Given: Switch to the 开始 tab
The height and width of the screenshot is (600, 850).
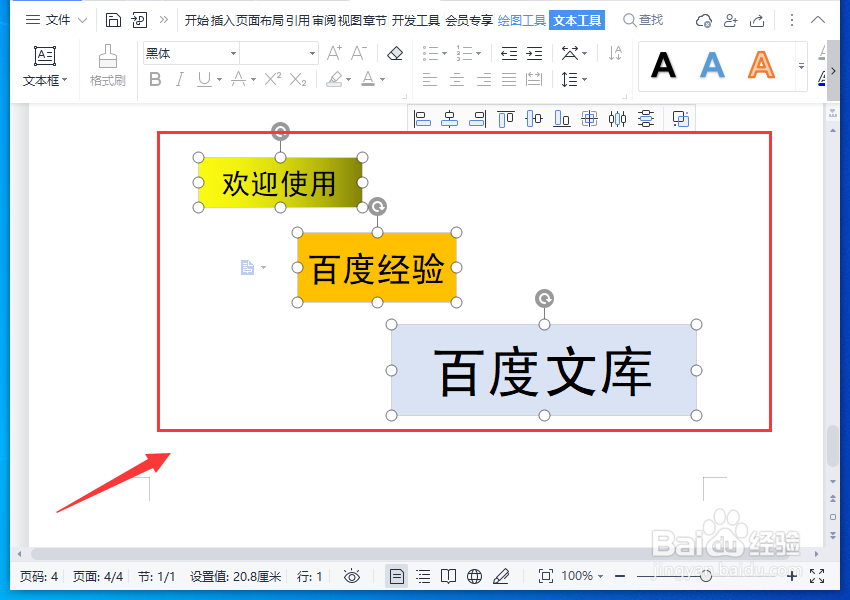Looking at the screenshot, I should click(197, 21).
